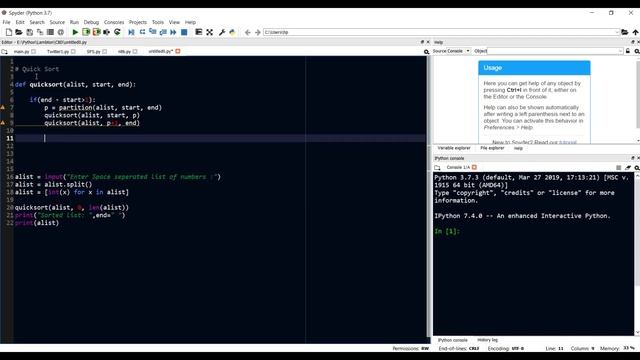The width and height of the screenshot is (640, 360).
Task: Open PYTHONPATH manager icon
Action: (232, 32)
